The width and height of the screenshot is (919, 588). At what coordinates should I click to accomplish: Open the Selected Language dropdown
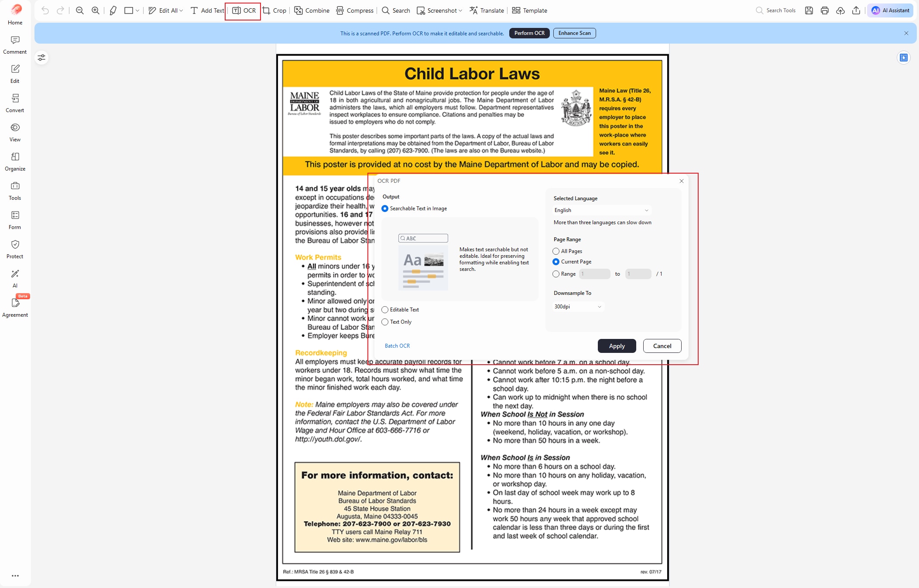pyautogui.click(x=602, y=210)
